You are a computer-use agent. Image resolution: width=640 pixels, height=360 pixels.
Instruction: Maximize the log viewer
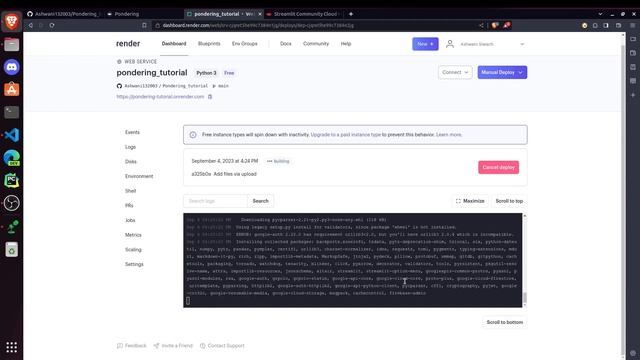470,201
